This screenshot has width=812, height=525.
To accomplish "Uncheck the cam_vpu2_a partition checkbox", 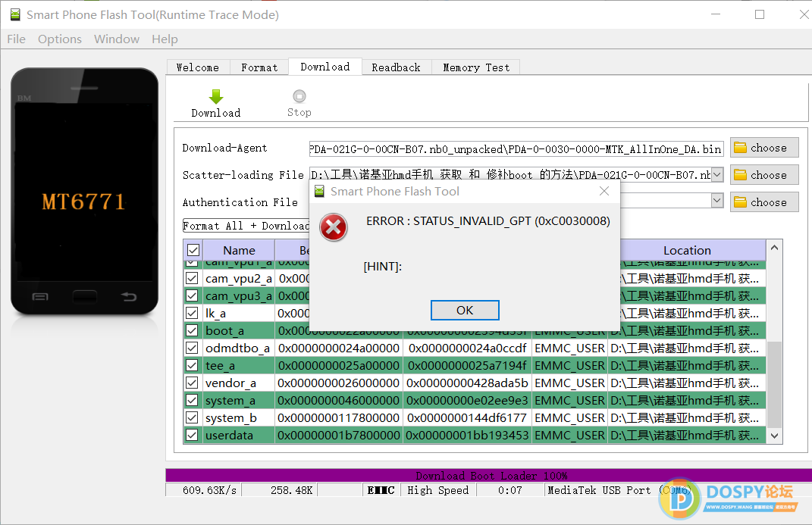I will 192,278.
